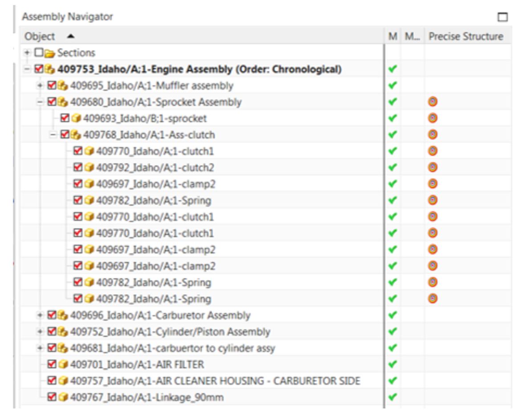Uncheck the Linkage_90mm checkbox
The height and width of the screenshot is (420, 526).
[52, 397]
